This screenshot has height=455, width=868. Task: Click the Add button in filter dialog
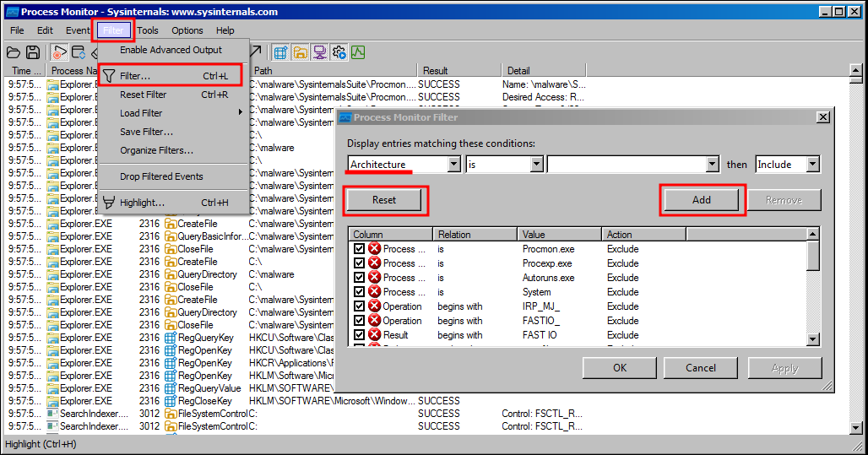[702, 200]
